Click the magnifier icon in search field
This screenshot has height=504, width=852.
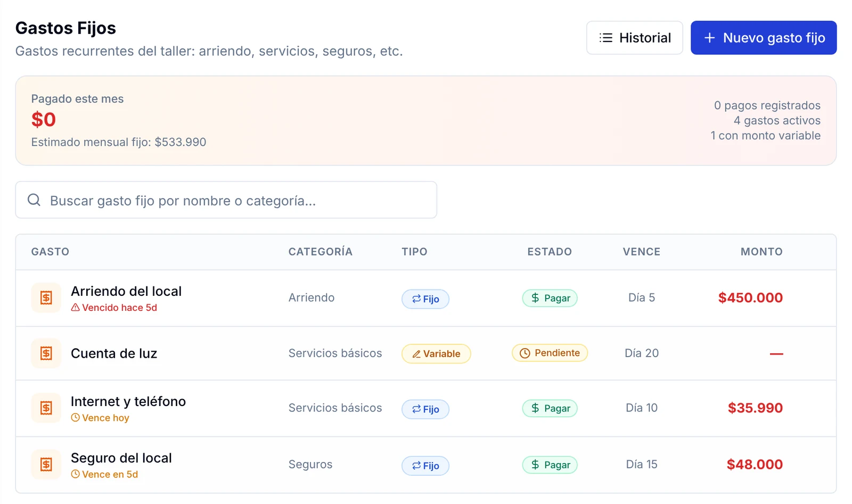pyautogui.click(x=34, y=200)
